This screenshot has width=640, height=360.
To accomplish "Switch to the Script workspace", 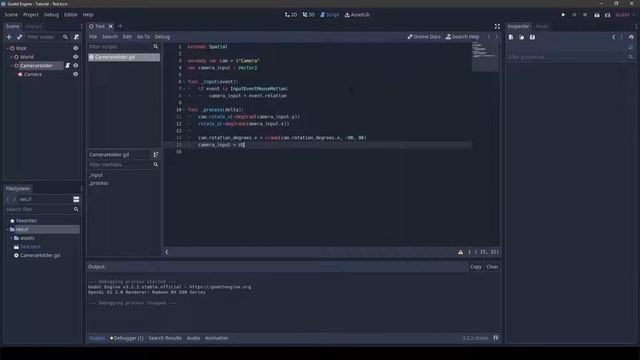I will 329,15.
